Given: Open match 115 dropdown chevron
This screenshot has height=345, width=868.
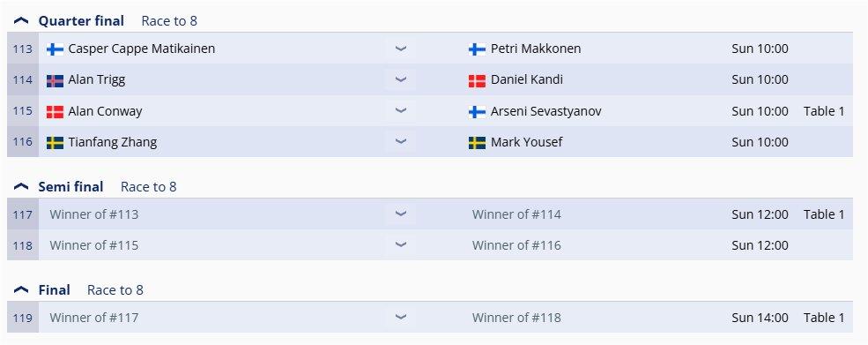Looking at the screenshot, I should click(x=401, y=111).
